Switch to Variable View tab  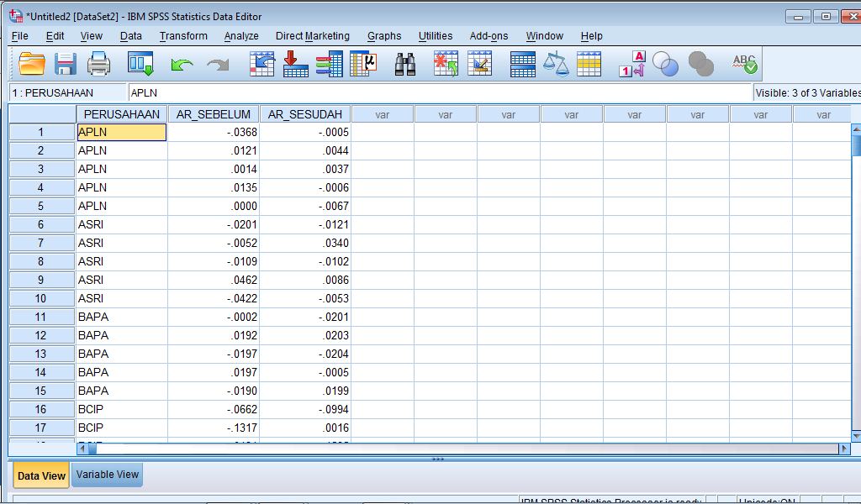[x=107, y=475]
